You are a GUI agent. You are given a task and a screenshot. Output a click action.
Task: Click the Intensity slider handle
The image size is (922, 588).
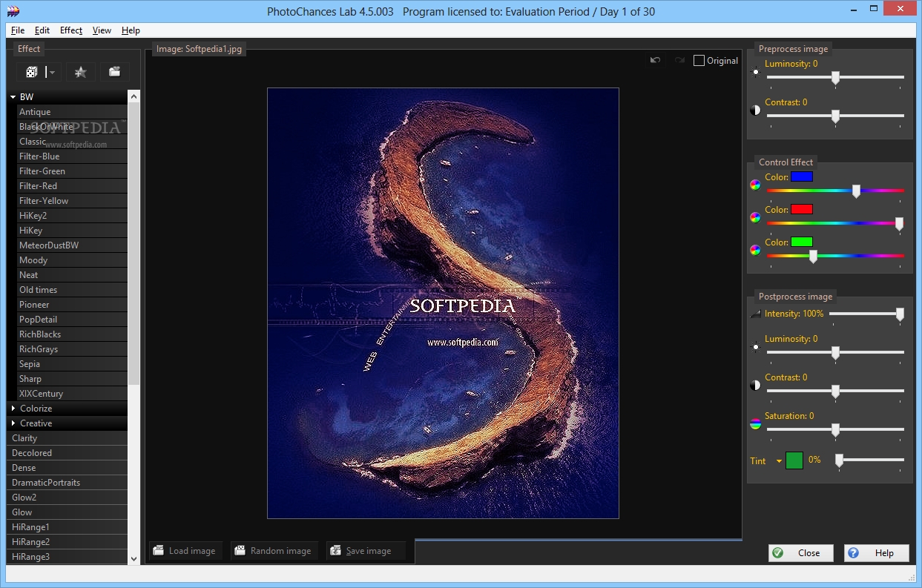click(x=900, y=314)
